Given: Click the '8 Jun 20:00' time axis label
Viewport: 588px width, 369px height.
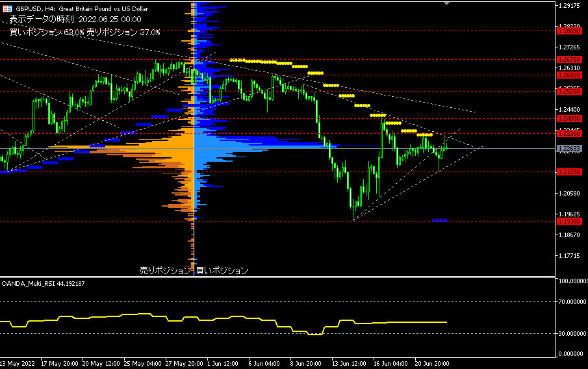Looking at the screenshot, I should pyautogui.click(x=305, y=363).
